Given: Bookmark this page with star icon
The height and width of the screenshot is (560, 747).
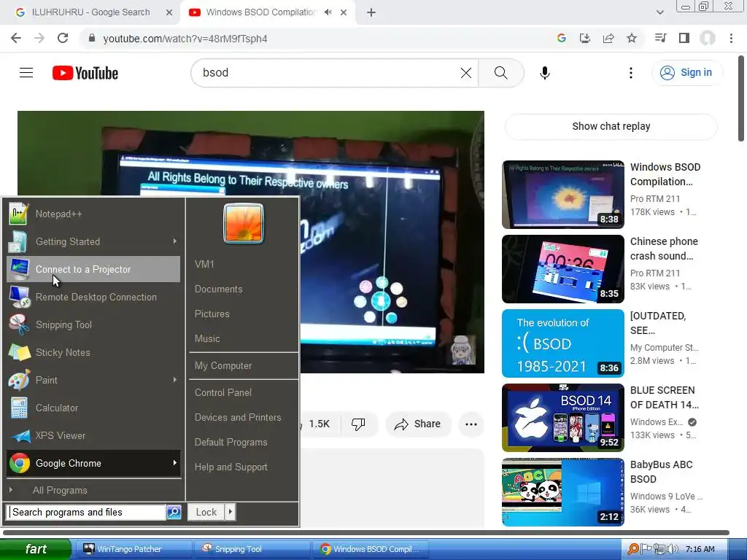Looking at the screenshot, I should (x=631, y=39).
